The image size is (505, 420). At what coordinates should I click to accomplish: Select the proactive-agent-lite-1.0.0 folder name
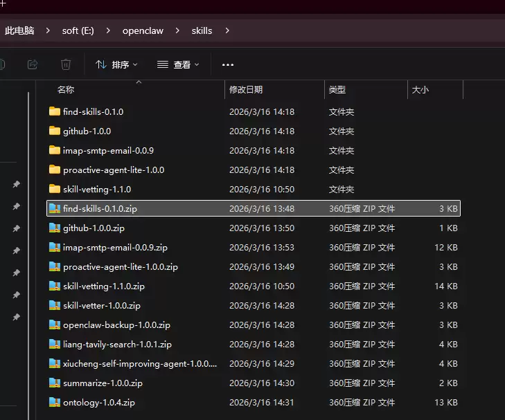tap(114, 170)
